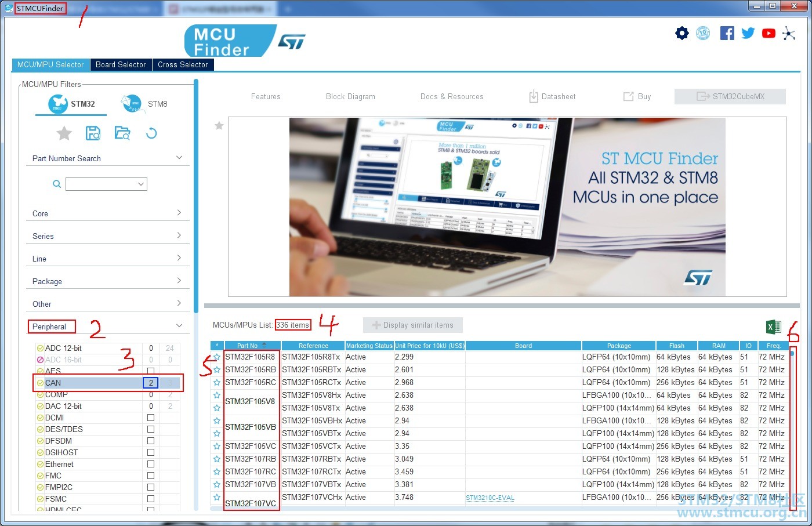Click the ST 10-year anniversary badge icon
Viewport: 812px width, 526px height.
[703, 33]
